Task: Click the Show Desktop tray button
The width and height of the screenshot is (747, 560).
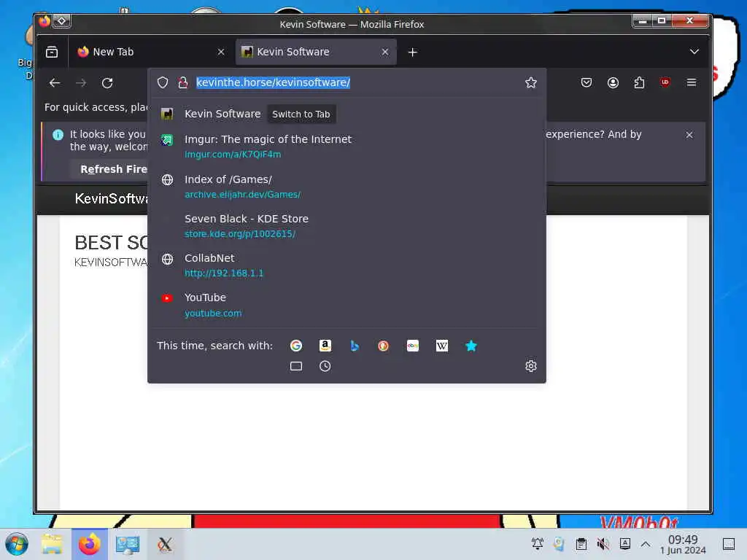Action: [x=729, y=544]
